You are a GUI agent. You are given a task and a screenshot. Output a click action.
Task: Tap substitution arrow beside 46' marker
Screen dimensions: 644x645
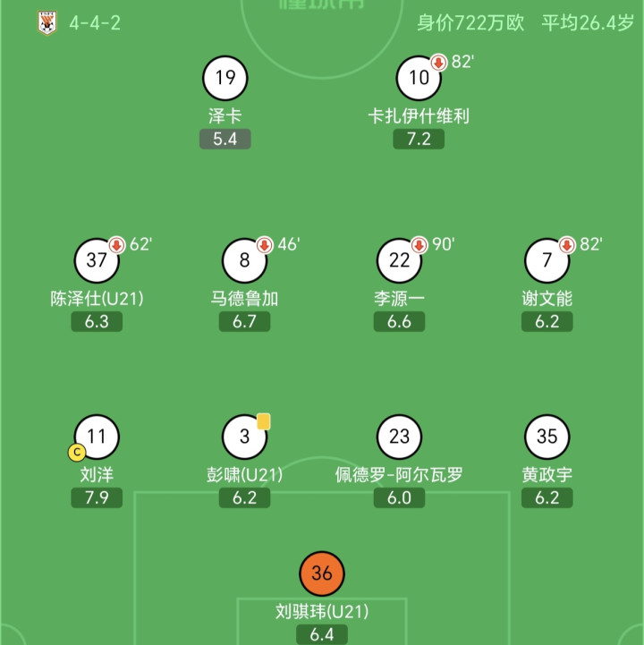[x=264, y=244]
